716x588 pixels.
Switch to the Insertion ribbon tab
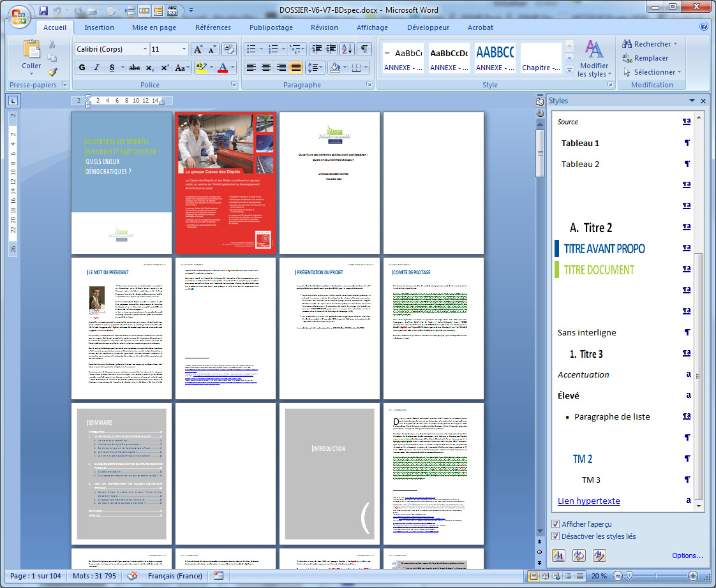point(100,27)
